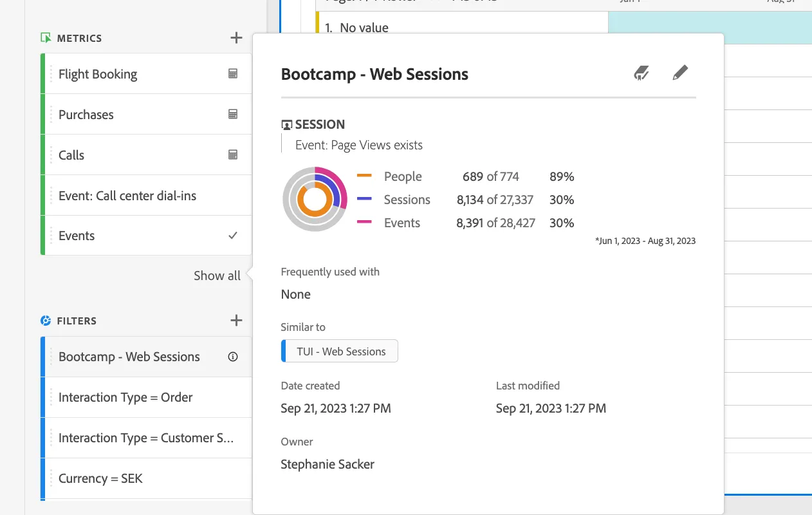Click the date under Last modified
812x515 pixels.
click(x=551, y=408)
